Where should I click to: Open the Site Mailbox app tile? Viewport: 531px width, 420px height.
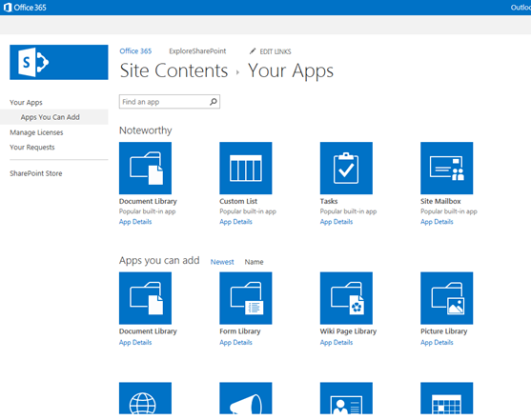447,168
